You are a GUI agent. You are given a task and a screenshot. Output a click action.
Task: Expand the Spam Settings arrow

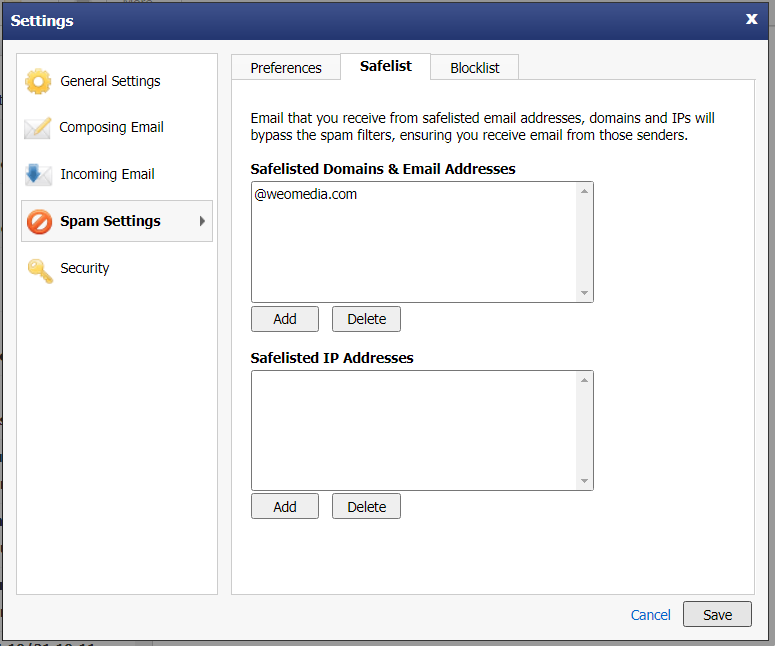tap(202, 221)
